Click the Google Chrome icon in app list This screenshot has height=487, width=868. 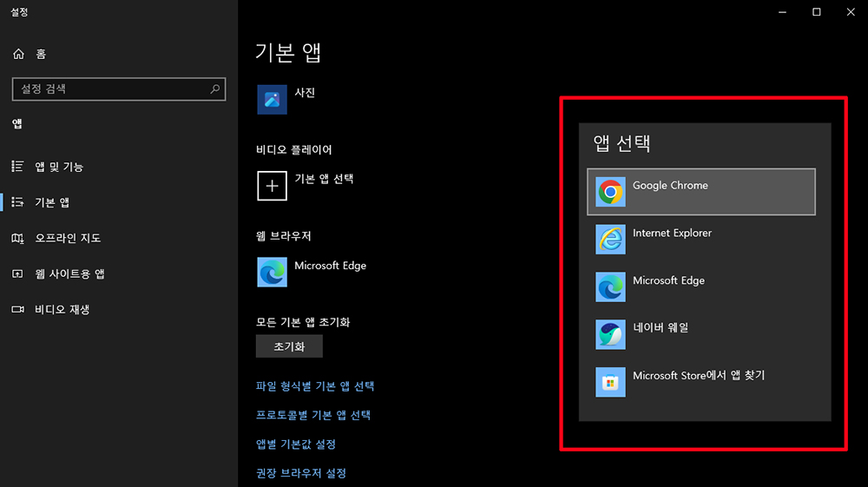610,192
